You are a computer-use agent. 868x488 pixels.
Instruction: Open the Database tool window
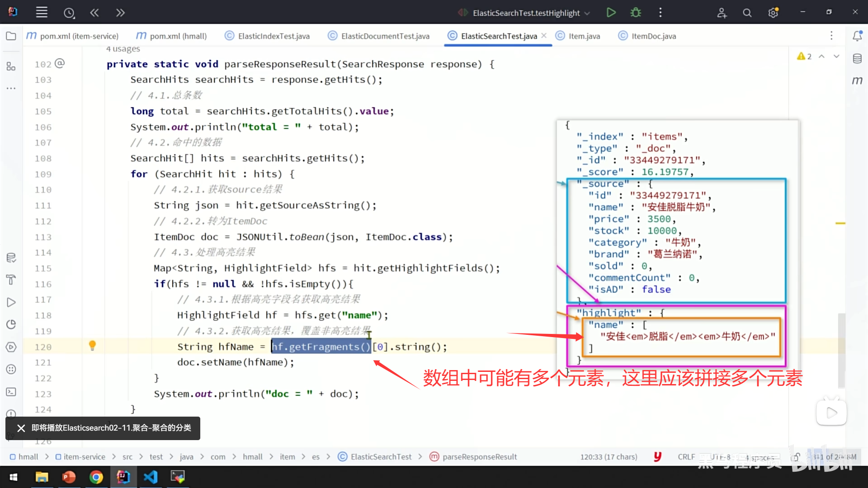click(x=857, y=58)
